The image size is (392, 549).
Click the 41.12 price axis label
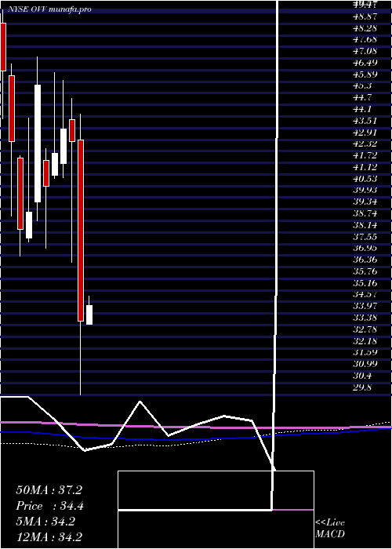(365, 167)
